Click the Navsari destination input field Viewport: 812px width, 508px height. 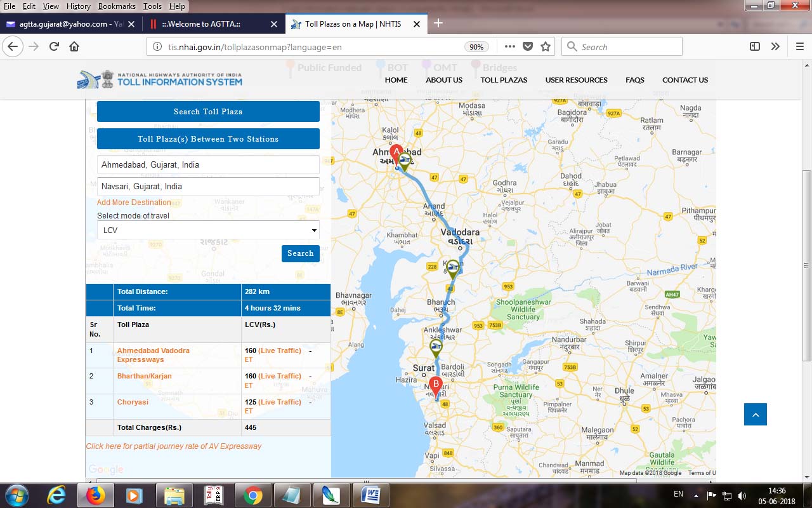pos(208,187)
